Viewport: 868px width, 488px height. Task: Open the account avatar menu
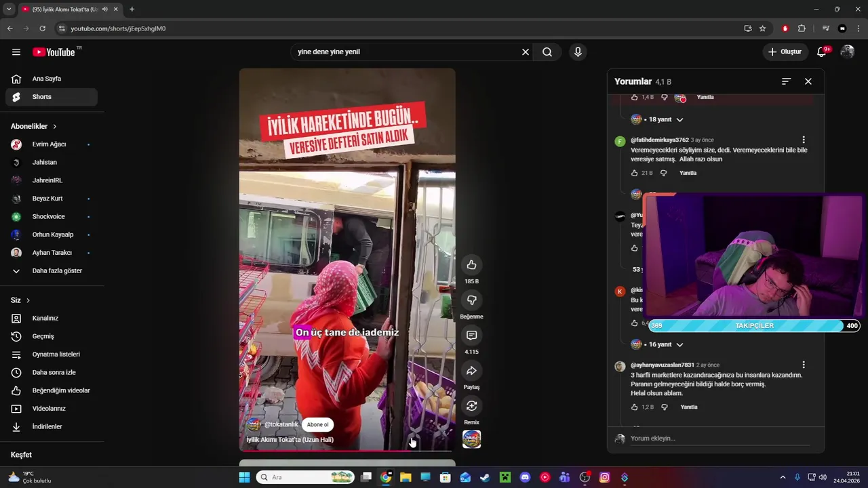[848, 52]
